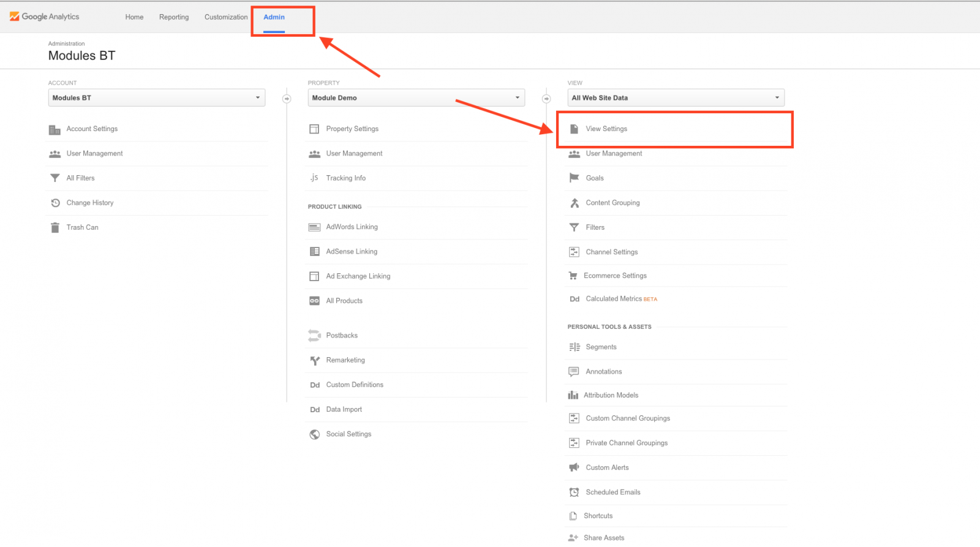
Task: Open the Modules BT account dropdown
Action: tap(157, 98)
